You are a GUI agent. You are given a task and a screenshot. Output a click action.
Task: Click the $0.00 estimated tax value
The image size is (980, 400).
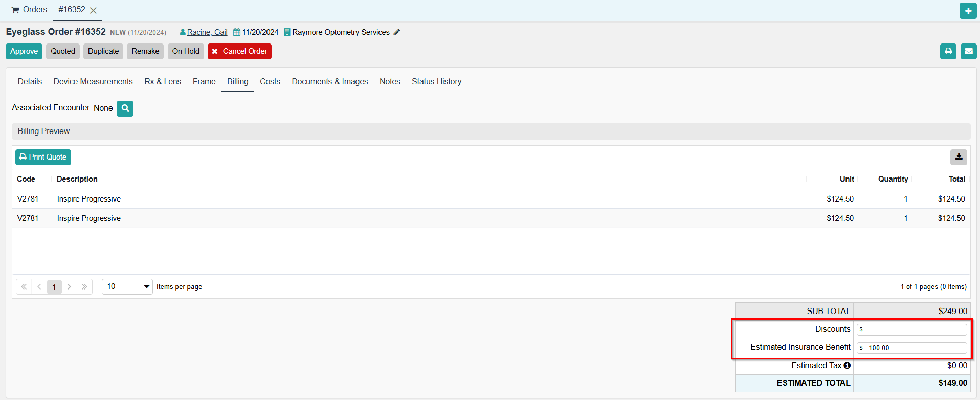point(957,365)
